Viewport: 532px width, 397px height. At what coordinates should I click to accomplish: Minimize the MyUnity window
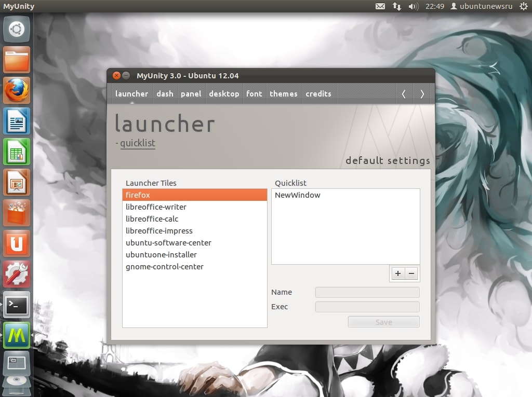click(x=126, y=75)
